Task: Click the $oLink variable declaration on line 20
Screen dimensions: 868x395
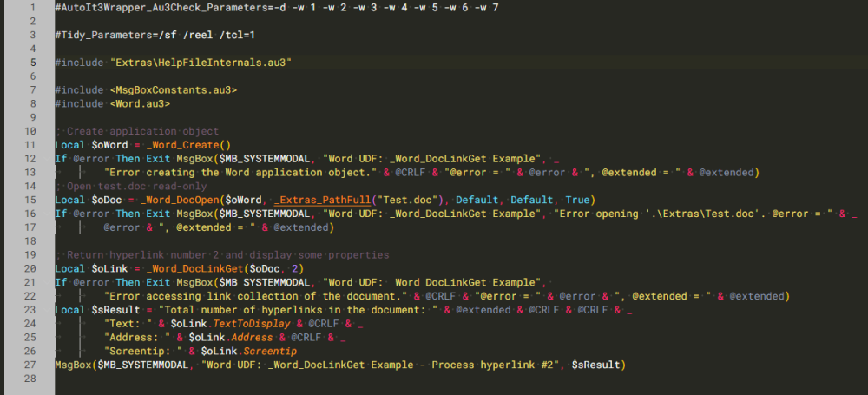Action: point(109,269)
